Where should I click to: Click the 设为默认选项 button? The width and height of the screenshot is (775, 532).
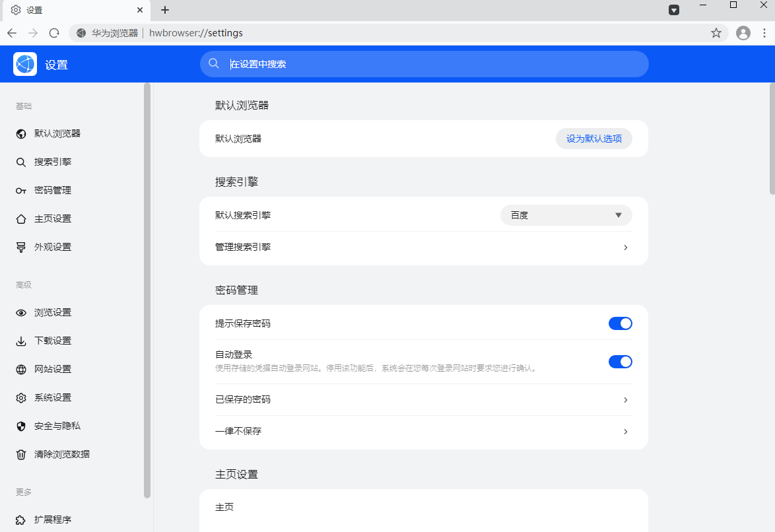(x=593, y=139)
